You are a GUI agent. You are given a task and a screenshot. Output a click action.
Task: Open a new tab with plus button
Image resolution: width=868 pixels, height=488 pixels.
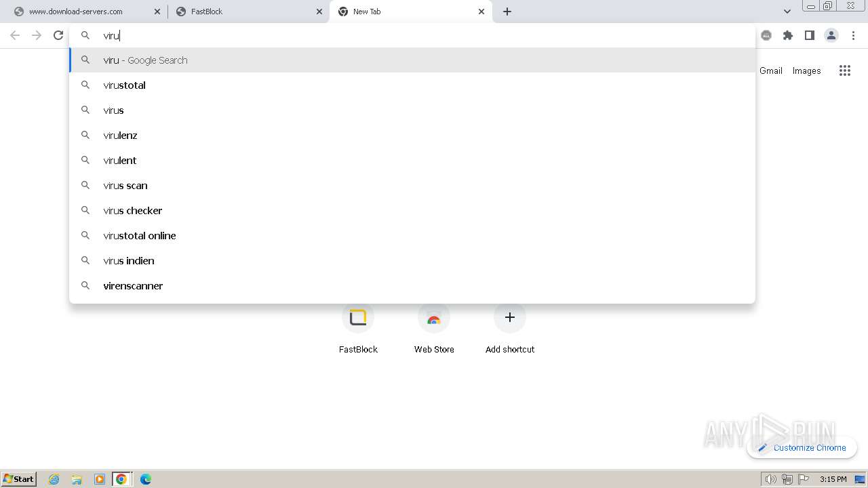click(507, 12)
